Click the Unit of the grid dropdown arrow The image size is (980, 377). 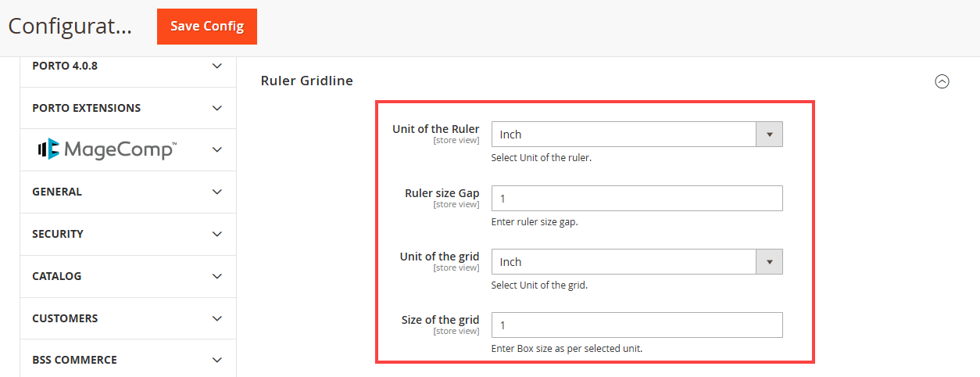(769, 262)
